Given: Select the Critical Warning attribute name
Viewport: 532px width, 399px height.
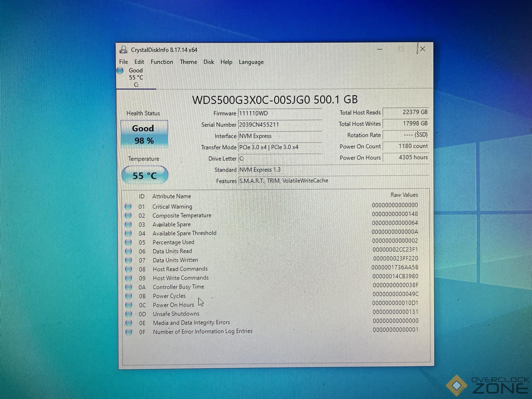Looking at the screenshot, I should click(172, 207).
